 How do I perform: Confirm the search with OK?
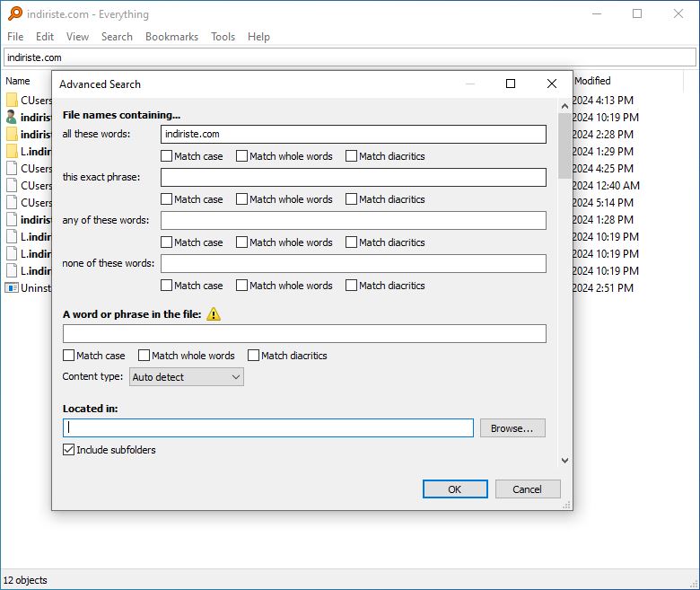(455, 489)
